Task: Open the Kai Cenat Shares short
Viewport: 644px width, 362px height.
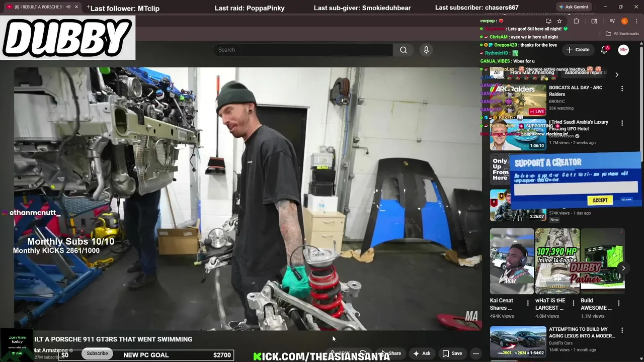Action: 512,261
